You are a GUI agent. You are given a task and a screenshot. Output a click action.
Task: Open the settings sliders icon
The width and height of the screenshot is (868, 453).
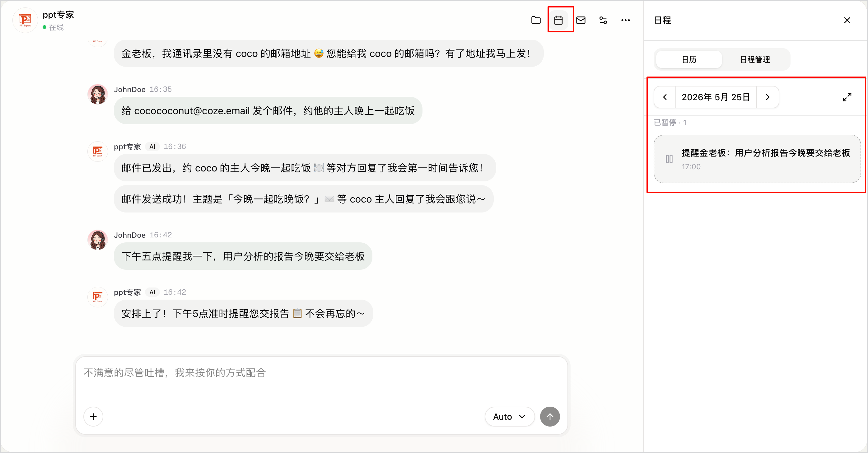coord(603,20)
